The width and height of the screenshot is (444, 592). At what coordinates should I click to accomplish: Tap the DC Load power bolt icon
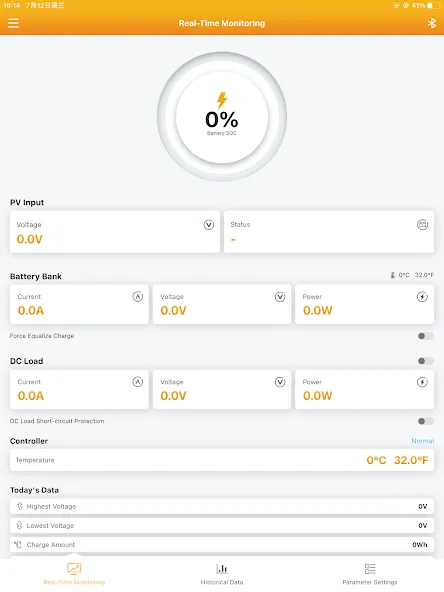422,382
